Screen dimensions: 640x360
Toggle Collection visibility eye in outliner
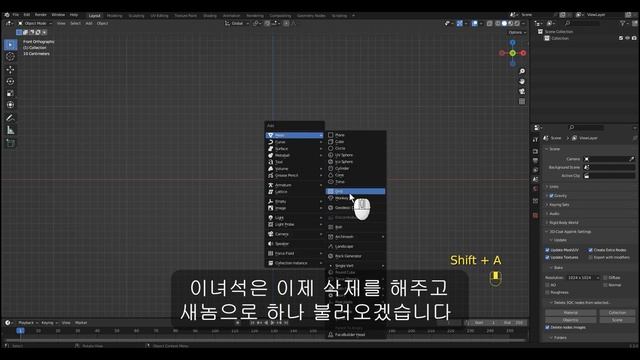click(x=627, y=38)
